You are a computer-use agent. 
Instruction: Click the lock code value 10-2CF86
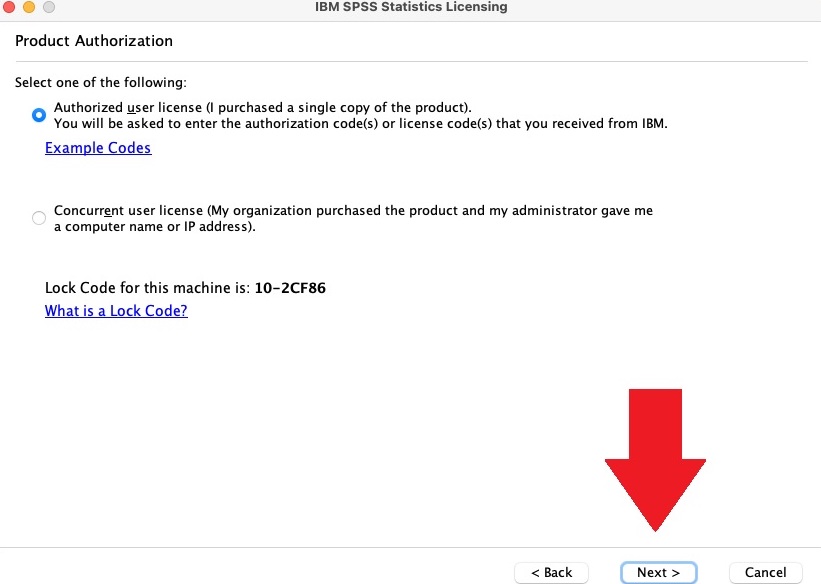coord(290,289)
